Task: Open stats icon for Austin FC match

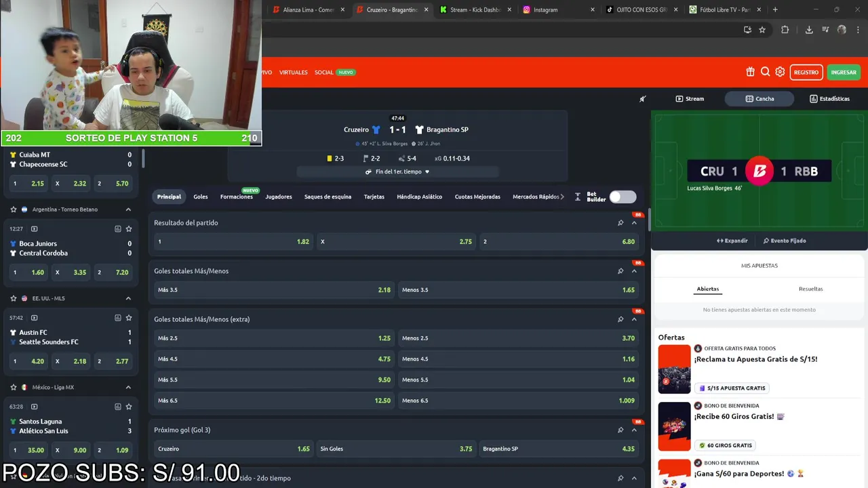Action: tap(117, 318)
